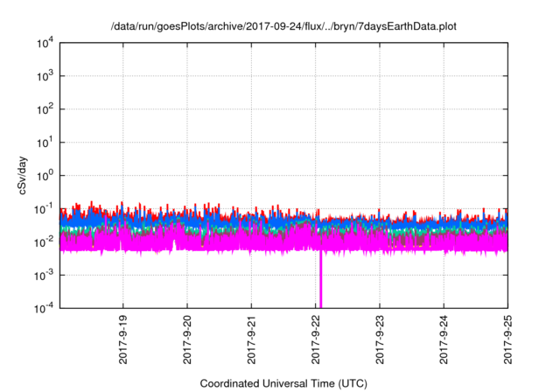Click the cSv/day y-axis label
560x392 pixels.
[22, 175]
